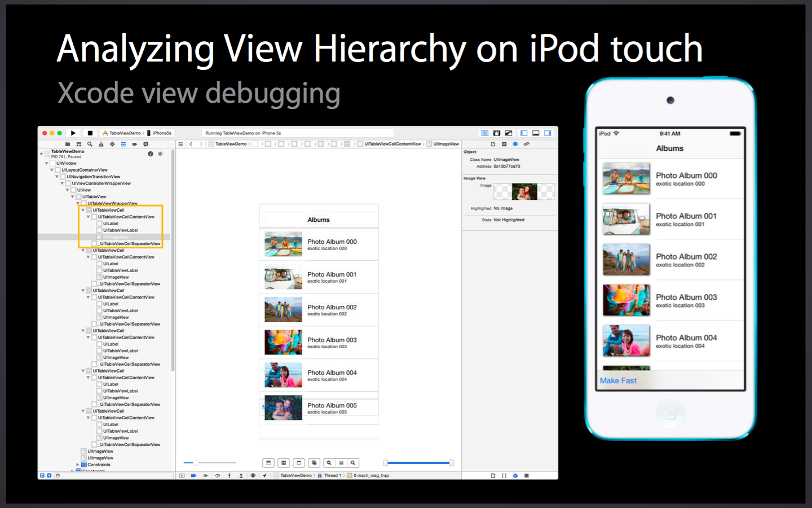Toggle second filter button at navigator bottom left
The width and height of the screenshot is (812, 508).
point(49,475)
